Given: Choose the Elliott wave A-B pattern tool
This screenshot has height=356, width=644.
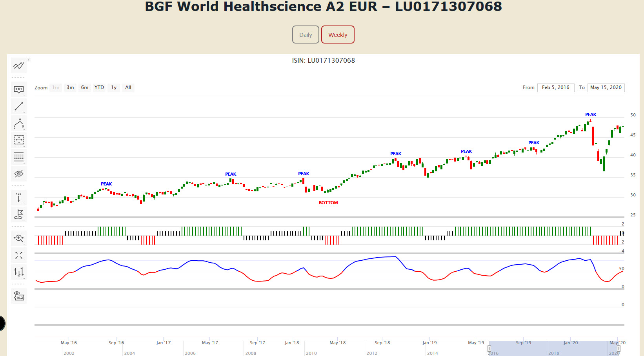Looking at the screenshot, I should (x=19, y=123).
